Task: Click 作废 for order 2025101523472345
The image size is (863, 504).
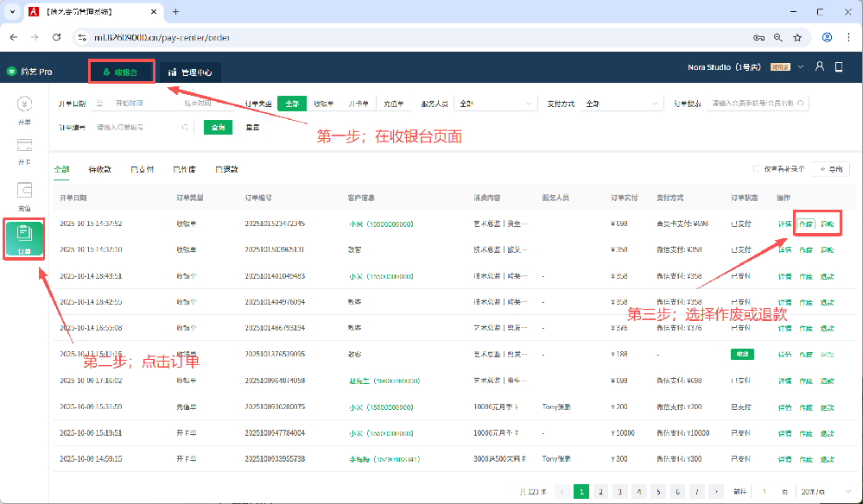Action: (806, 224)
